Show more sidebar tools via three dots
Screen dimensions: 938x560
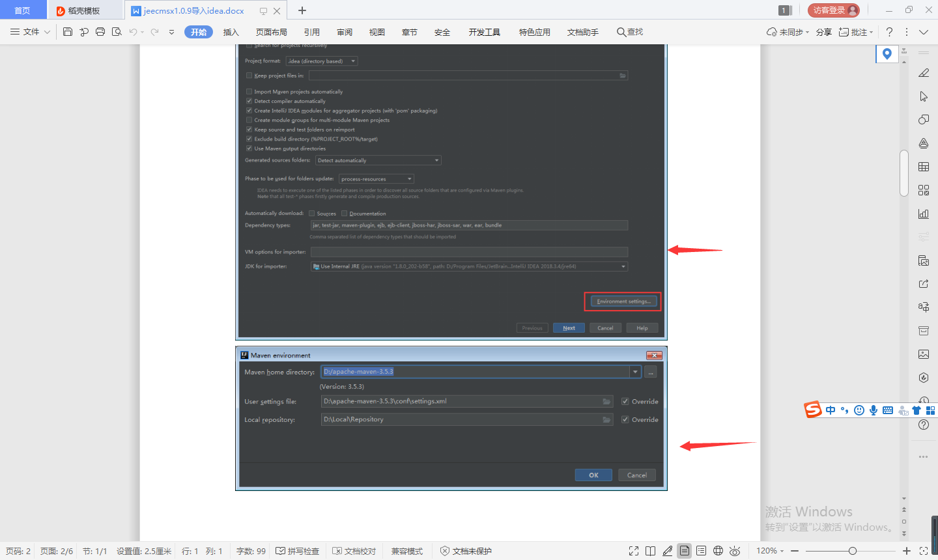coord(924,456)
